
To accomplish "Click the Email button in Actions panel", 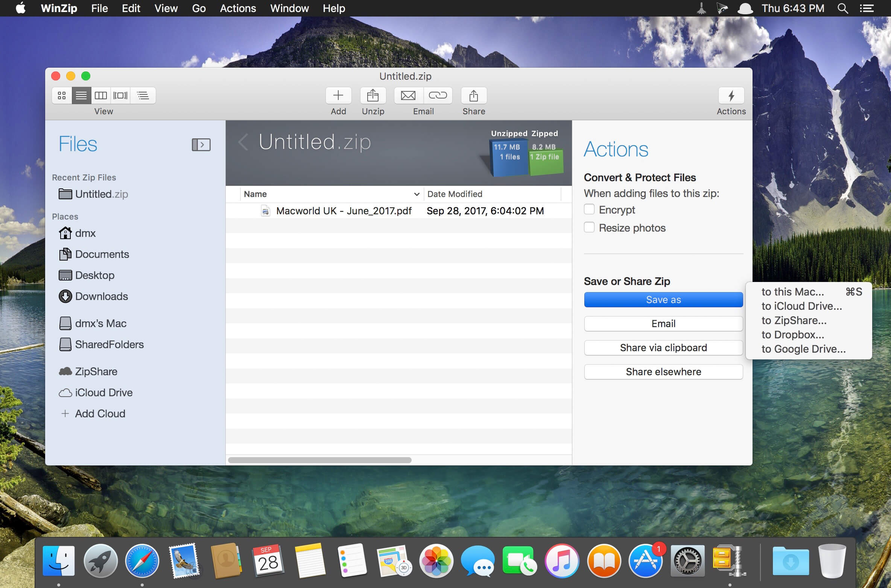I will pyautogui.click(x=663, y=323).
